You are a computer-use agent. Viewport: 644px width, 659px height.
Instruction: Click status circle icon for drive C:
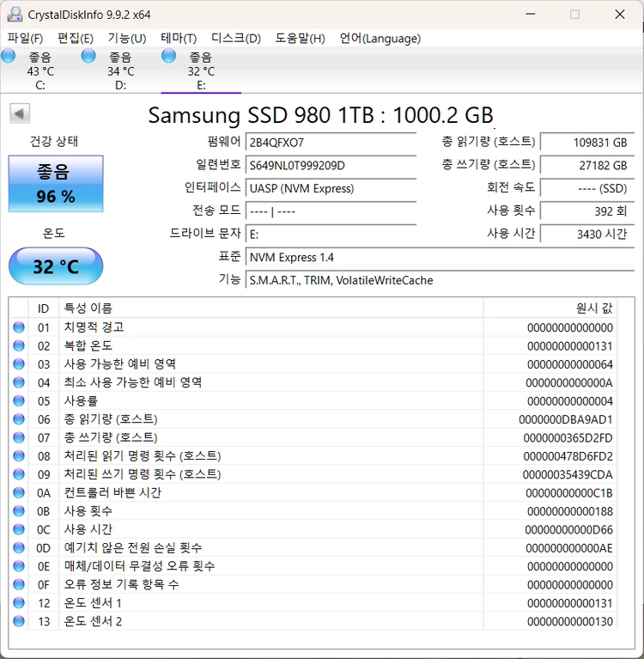click(x=8, y=56)
